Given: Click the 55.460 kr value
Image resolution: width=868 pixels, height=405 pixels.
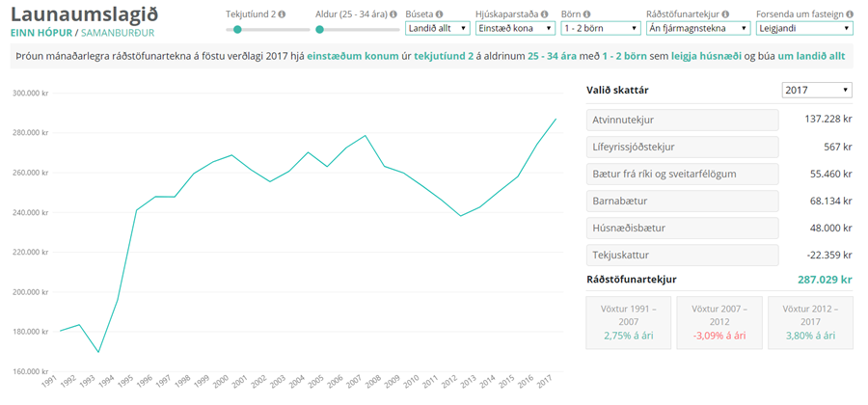Looking at the screenshot, I should tap(830, 174).
